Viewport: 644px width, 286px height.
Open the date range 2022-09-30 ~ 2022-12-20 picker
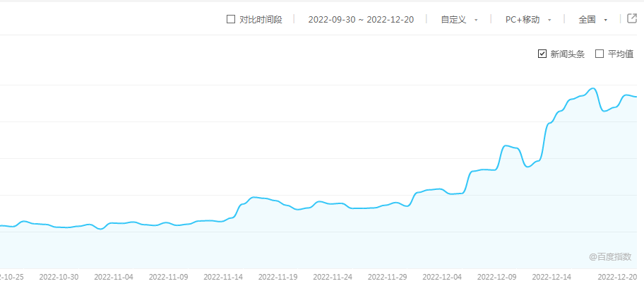361,20
